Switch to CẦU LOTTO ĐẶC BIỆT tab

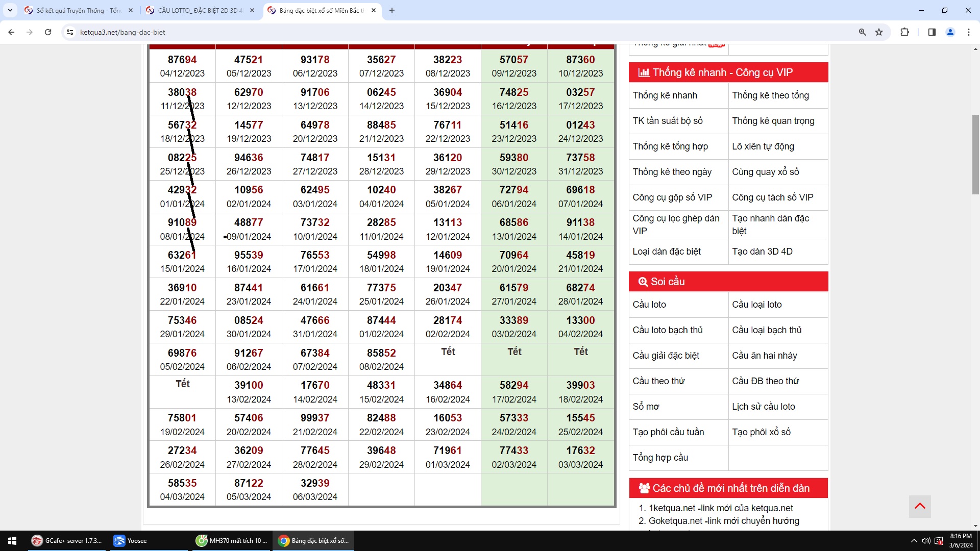coord(200,10)
